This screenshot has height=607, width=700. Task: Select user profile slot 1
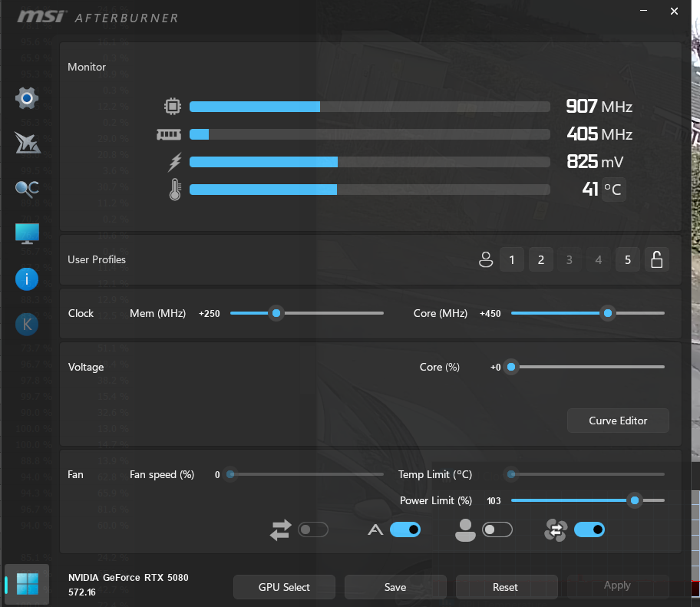click(x=512, y=260)
